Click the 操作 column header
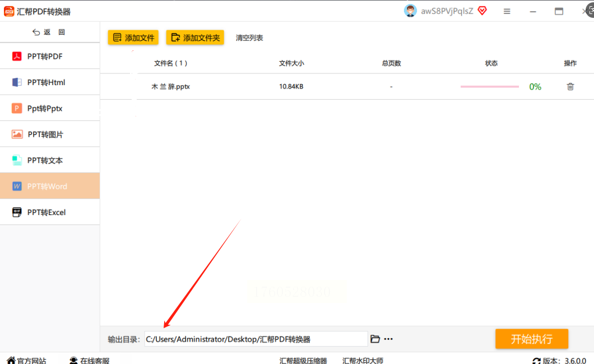Viewport: 594px width, 364px height. click(x=570, y=63)
